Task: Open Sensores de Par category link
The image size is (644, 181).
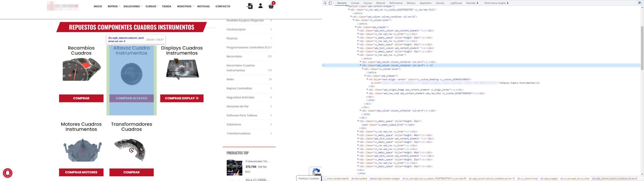Action: coord(237,106)
